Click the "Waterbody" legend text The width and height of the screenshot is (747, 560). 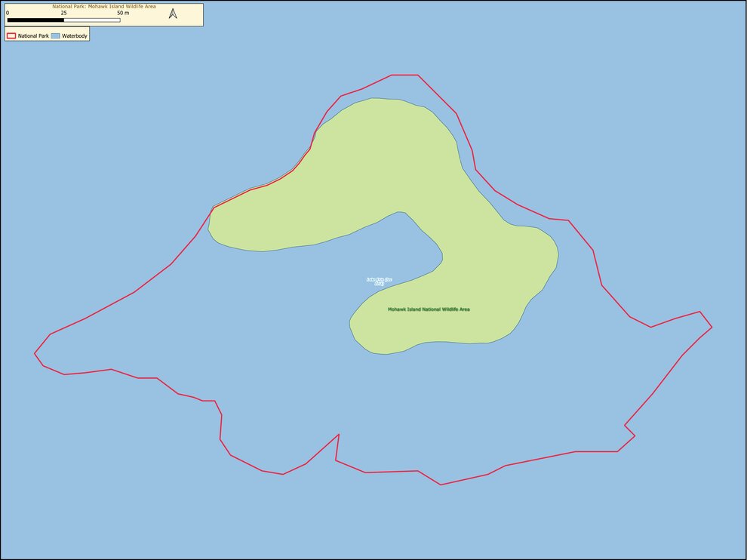(x=74, y=35)
